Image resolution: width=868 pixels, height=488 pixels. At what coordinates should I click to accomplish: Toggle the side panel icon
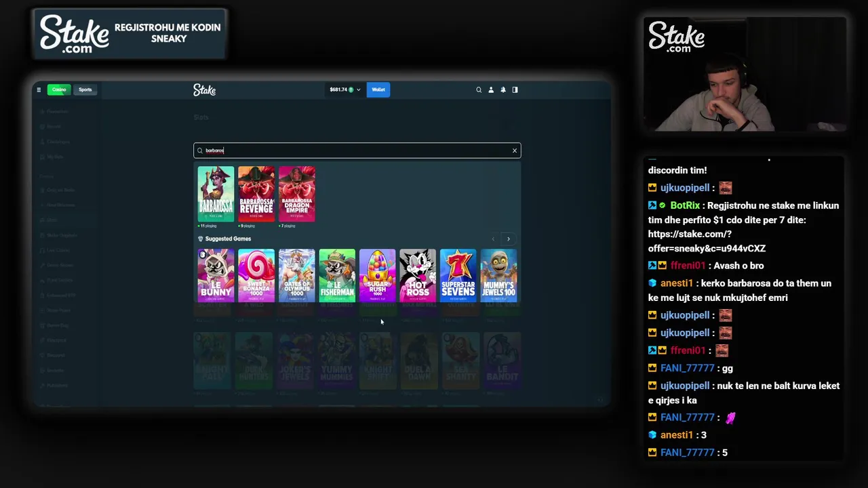(x=515, y=89)
